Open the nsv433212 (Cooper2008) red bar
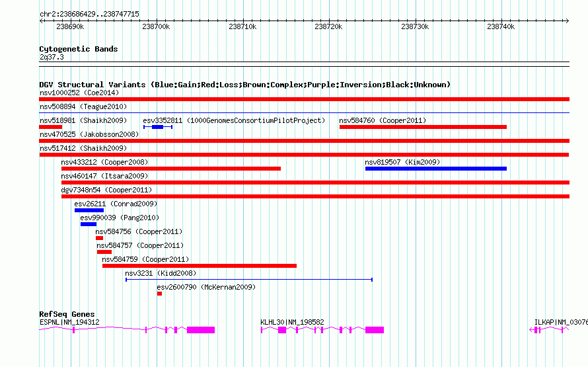The height and width of the screenshot is (367, 588). 171,169
